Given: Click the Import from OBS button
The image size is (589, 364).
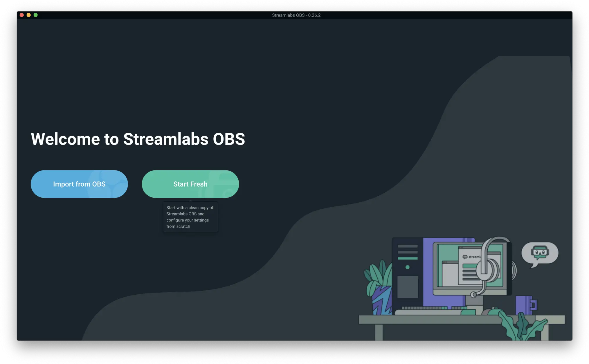Looking at the screenshot, I should 79,184.
